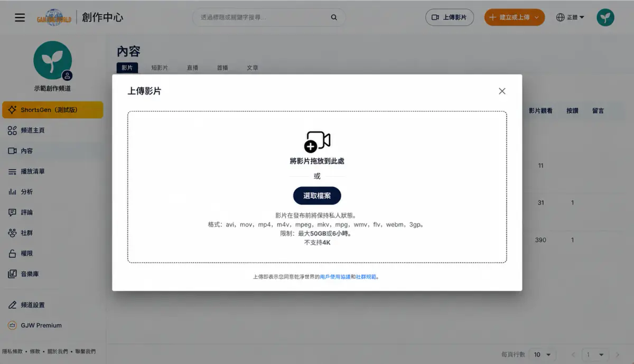Open the 社群規範 link
The width and height of the screenshot is (634, 364).
pyautogui.click(x=366, y=277)
